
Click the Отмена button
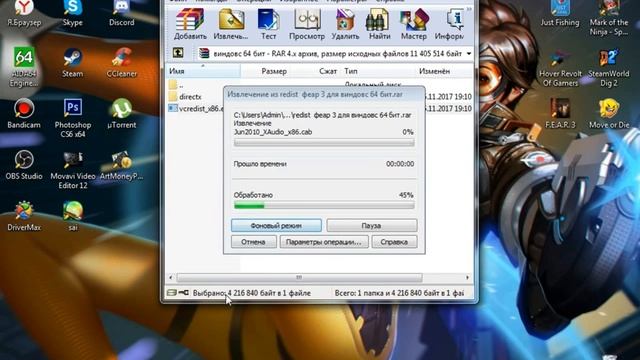click(253, 242)
